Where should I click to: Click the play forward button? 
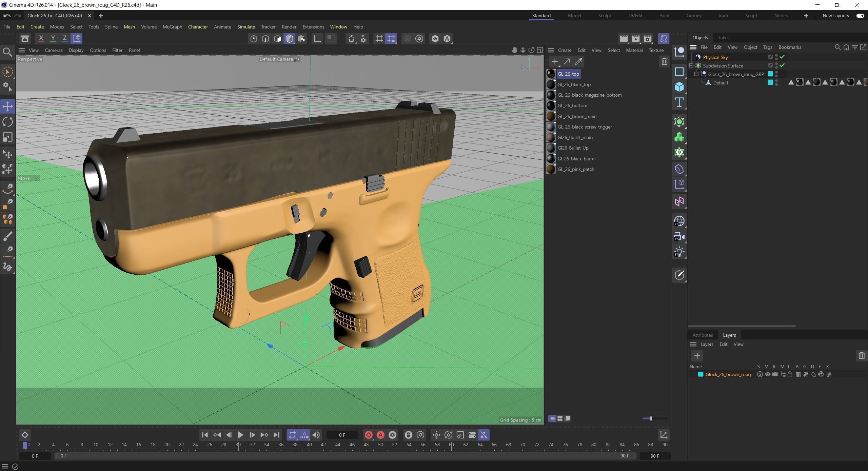(240, 435)
